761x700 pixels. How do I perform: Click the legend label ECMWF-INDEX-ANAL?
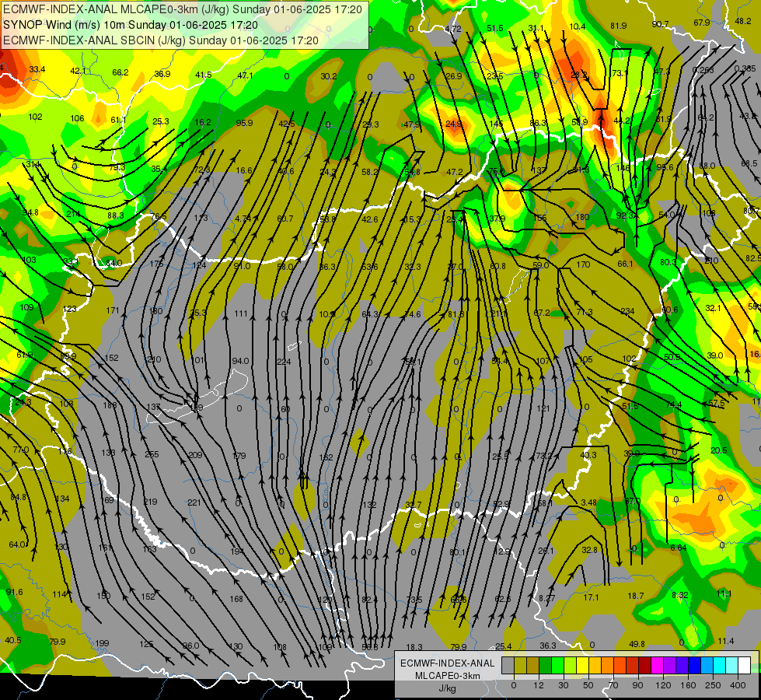click(448, 663)
